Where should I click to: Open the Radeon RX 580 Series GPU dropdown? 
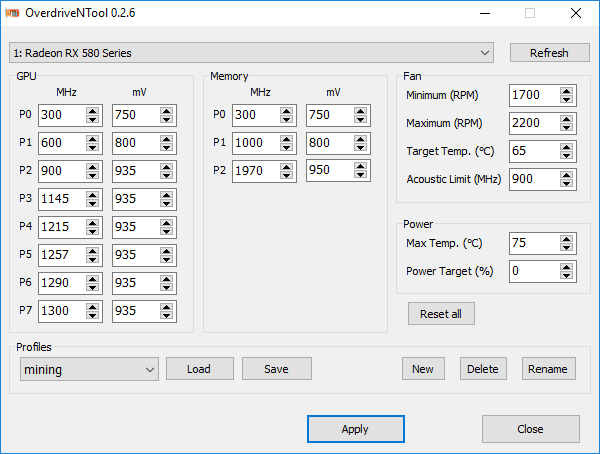point(251,53)
